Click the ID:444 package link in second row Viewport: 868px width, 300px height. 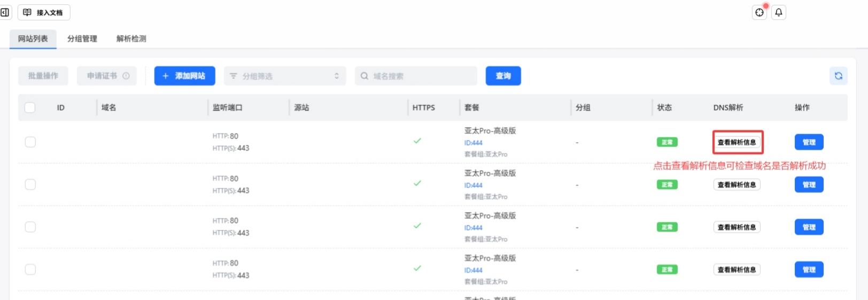[473, 185]
